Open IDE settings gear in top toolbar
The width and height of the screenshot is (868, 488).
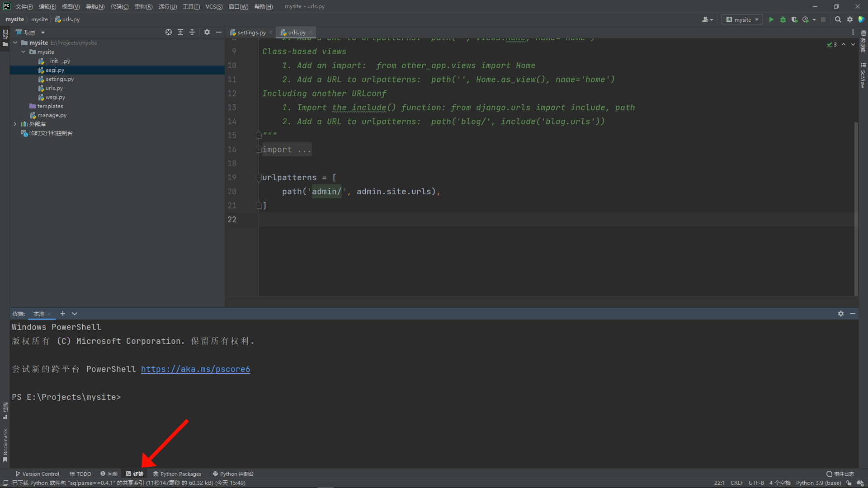[850, 19]
